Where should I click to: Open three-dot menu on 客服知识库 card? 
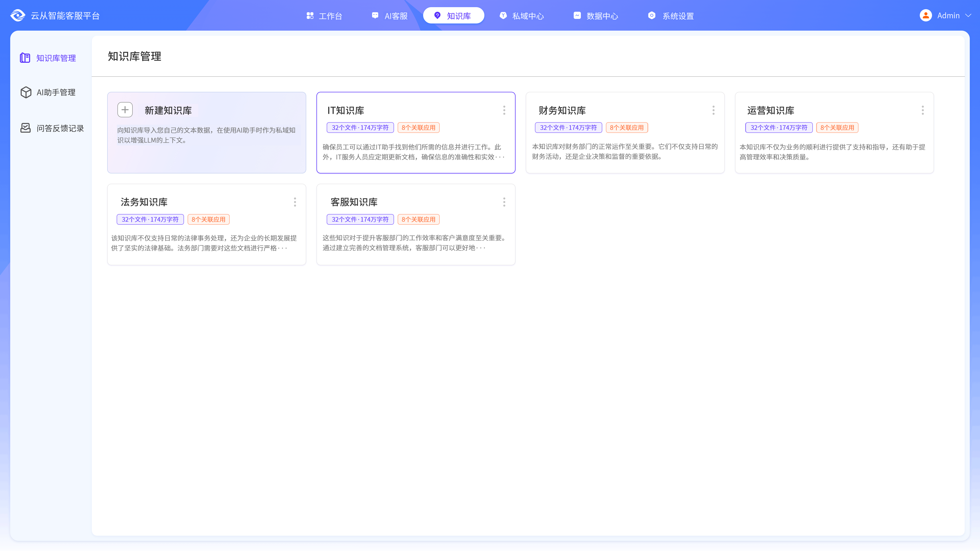pos(504,202)
